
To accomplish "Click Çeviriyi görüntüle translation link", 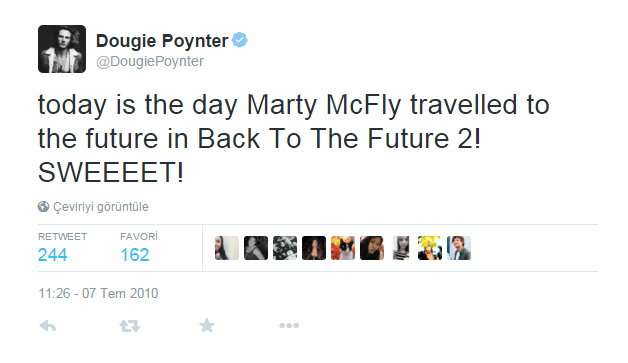I will point(101,207).
